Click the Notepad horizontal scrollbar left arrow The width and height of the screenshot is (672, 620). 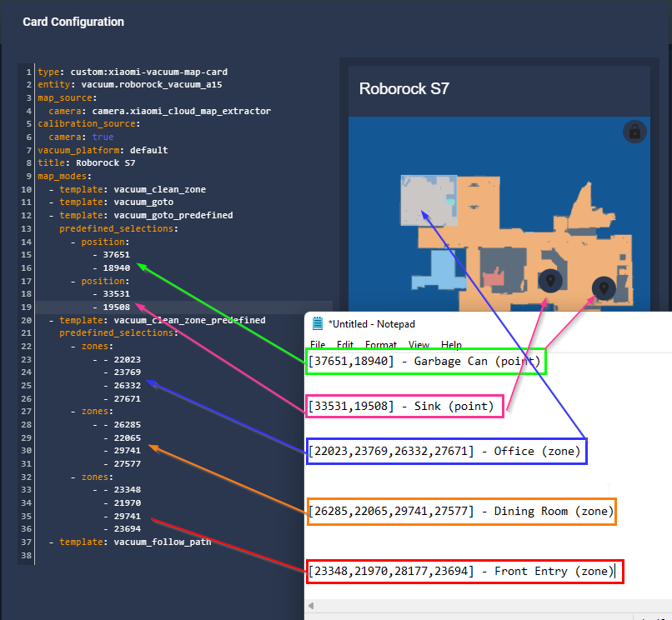click(311, 606)
